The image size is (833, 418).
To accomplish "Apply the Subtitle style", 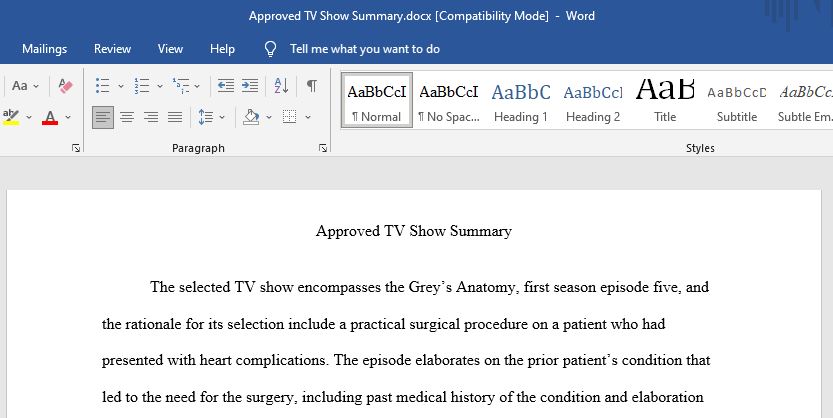I will (737, 100).
